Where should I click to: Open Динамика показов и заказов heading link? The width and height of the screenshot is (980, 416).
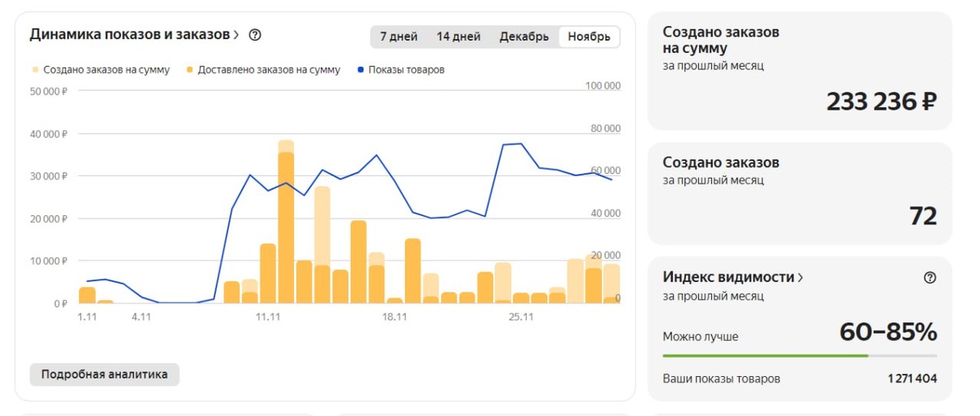(x=130, y=35)
